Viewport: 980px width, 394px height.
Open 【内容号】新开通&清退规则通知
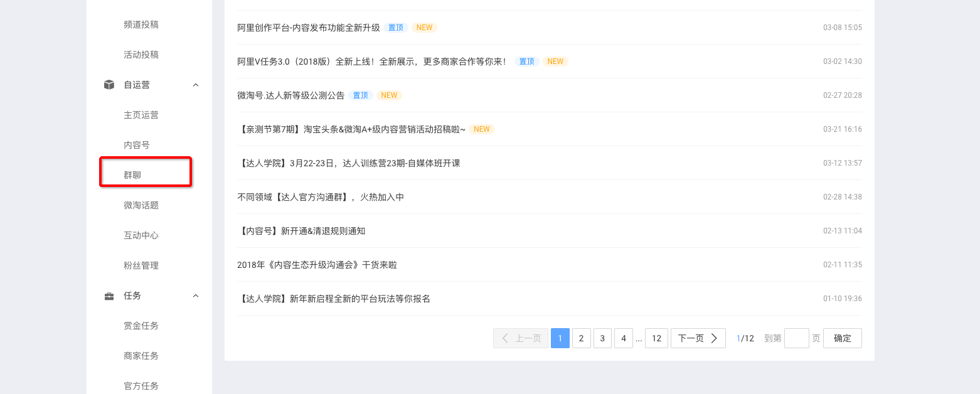(x=301, y=231)
